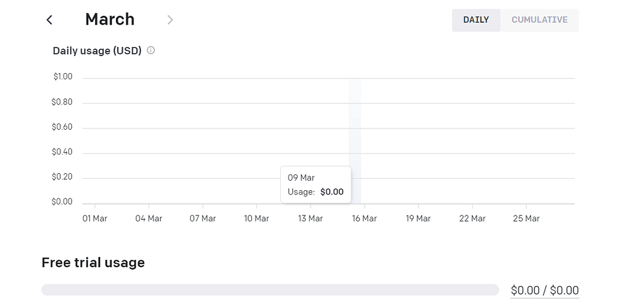The width and height of the screenshot is (644, 308).
Task: Click the 22 Mar date on the axis
Action: pyautogui.click(x=472, y=219)
